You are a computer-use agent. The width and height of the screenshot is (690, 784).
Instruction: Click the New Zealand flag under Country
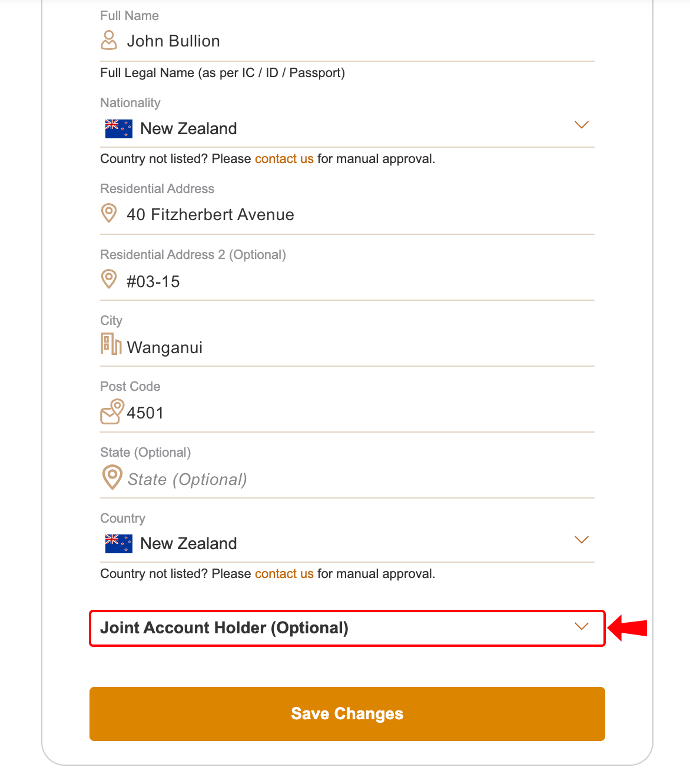(x=118, y=543)
